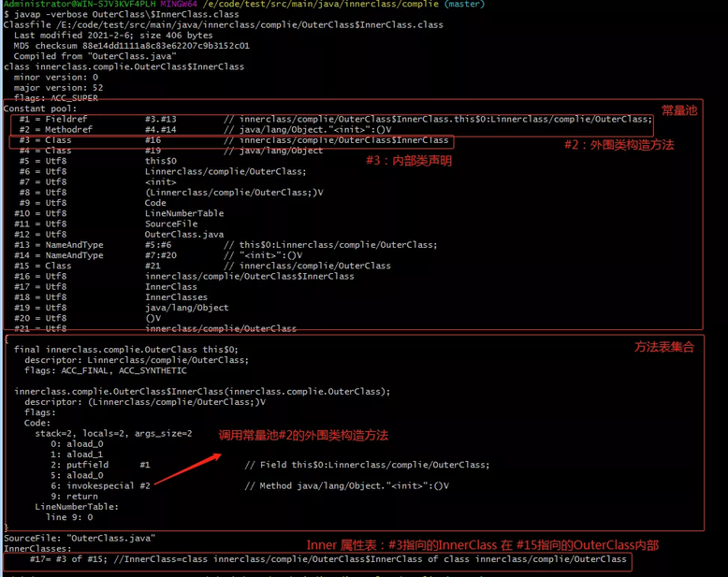Click the "#19 = Utf8 java/lang/Object" entry
728x577 pixels.
122,308
